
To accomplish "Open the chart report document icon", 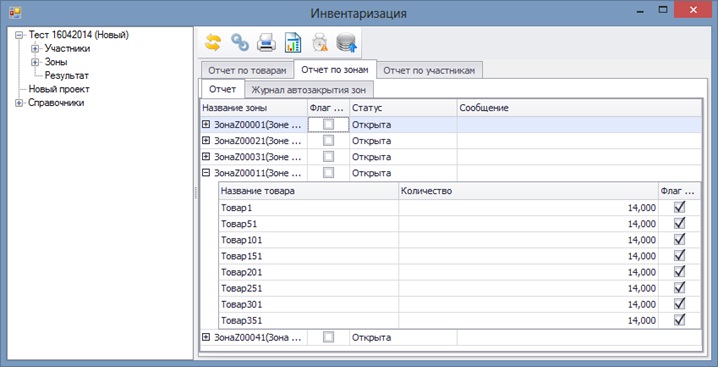I will [x=293, y=43].
